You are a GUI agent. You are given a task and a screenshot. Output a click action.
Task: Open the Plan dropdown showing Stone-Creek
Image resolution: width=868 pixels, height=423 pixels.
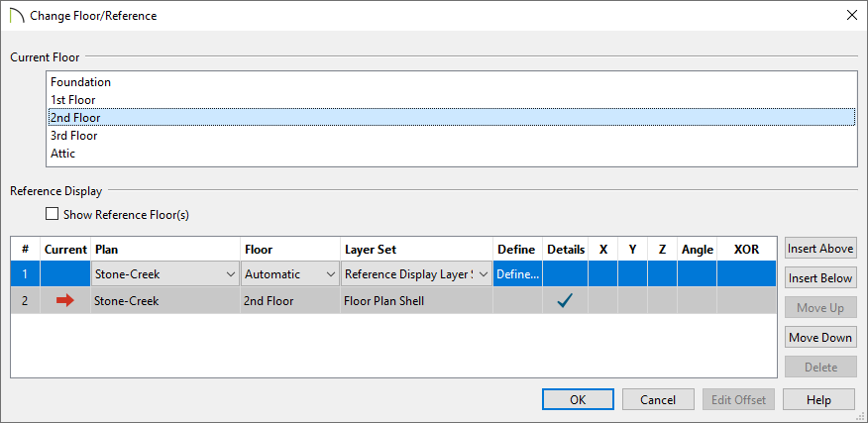click(164, 274)
